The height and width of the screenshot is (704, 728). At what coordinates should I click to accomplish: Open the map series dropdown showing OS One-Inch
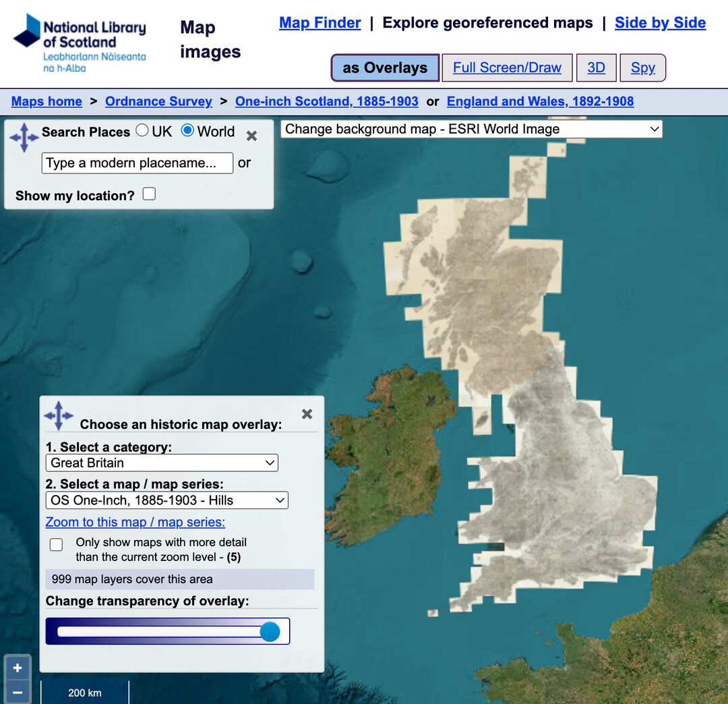coord(167,500)
